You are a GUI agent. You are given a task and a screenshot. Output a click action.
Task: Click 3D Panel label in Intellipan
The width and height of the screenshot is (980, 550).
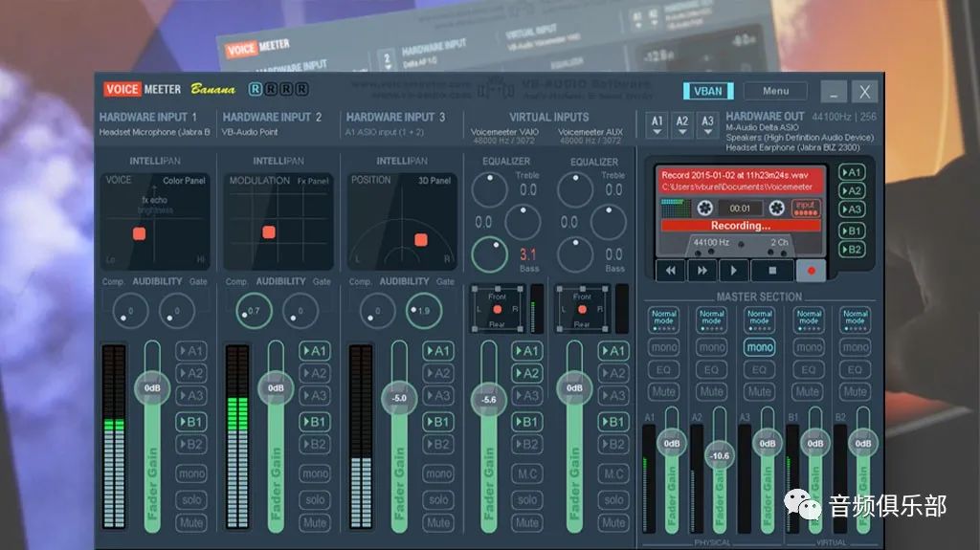pyautogui.click(x=434, y=181)
